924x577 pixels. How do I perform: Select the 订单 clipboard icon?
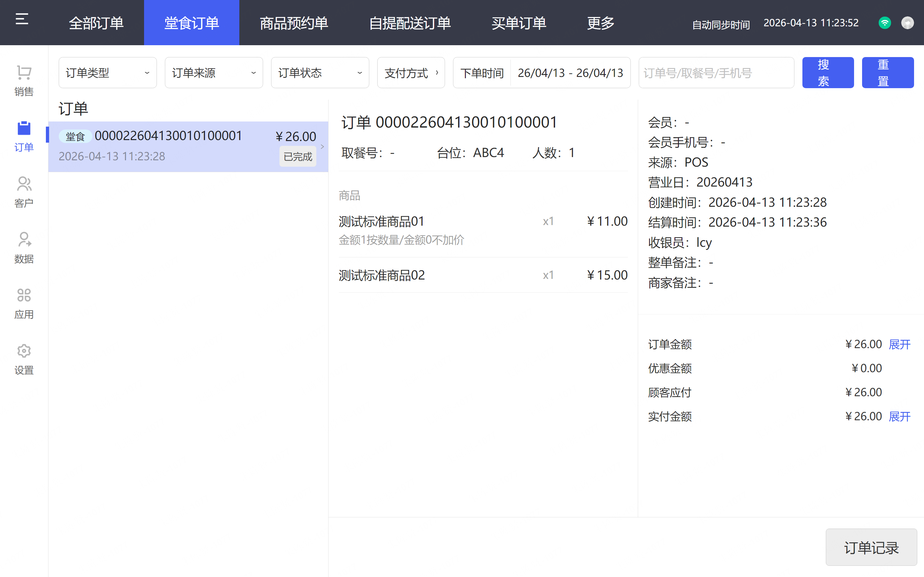pos(24,129)
